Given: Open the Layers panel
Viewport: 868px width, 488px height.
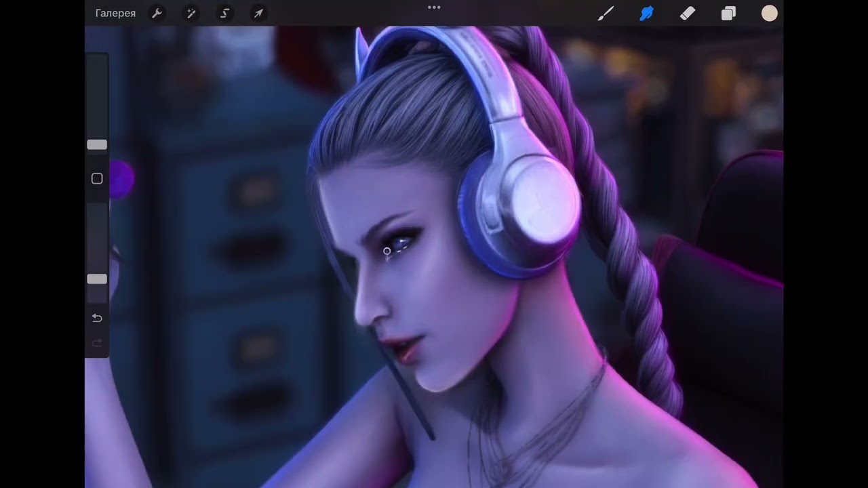Looking at the screenshot, I should click(x=728, y=13).
